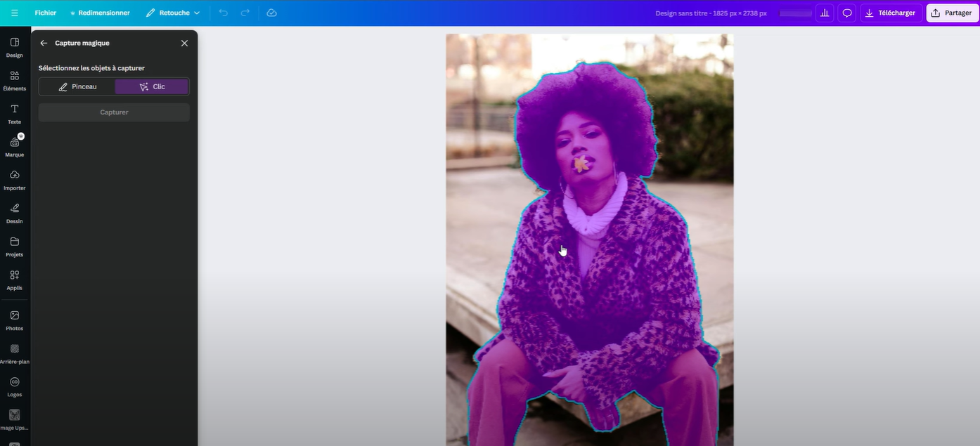Click the Partager button
980x446 pixels.
[x=952, y=13]
